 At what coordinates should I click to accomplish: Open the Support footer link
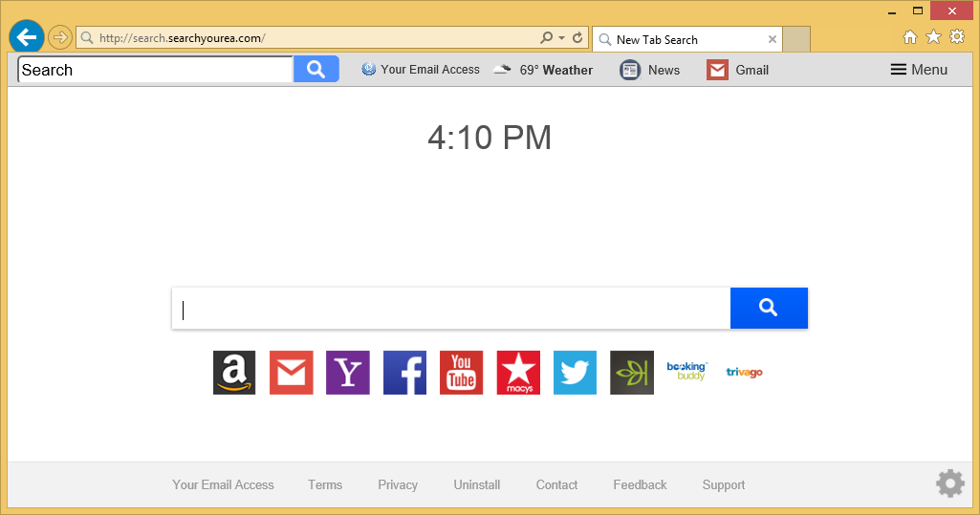[724, 485]
